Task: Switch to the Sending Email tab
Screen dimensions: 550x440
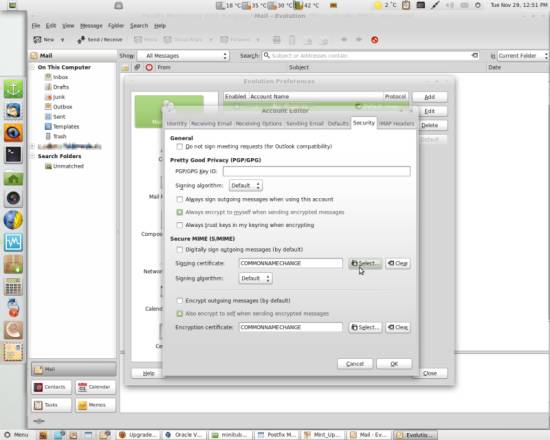Action: [305, 124]
